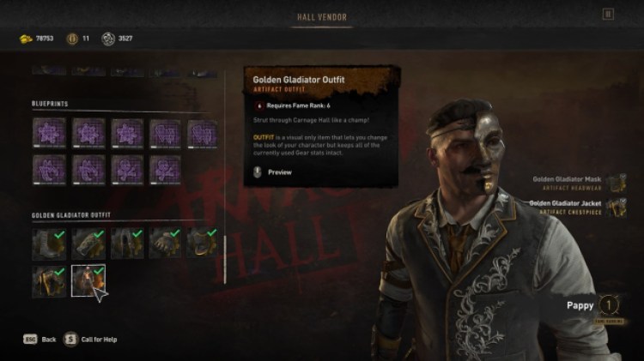Screen dimensions: 644x361
Task: Click the Call for Help prompt
Action: (x=90, y=340)
